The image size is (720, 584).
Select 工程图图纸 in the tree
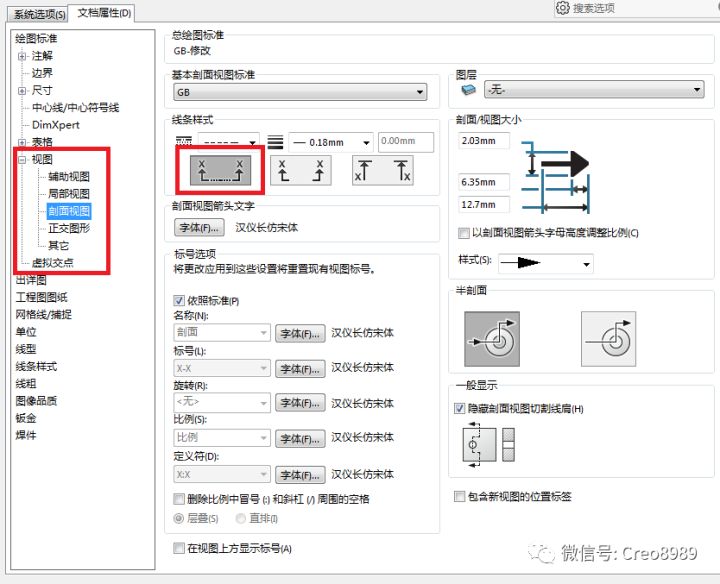tap(42, 297)
